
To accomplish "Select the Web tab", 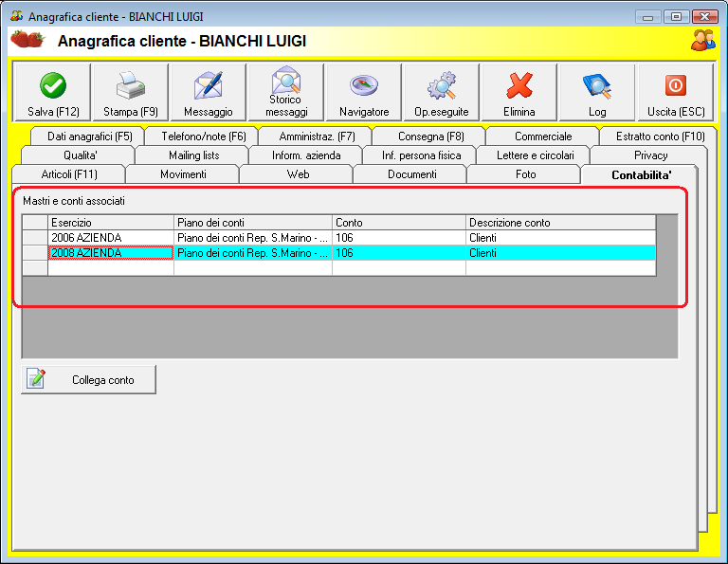I will click(x=298, y=174).
